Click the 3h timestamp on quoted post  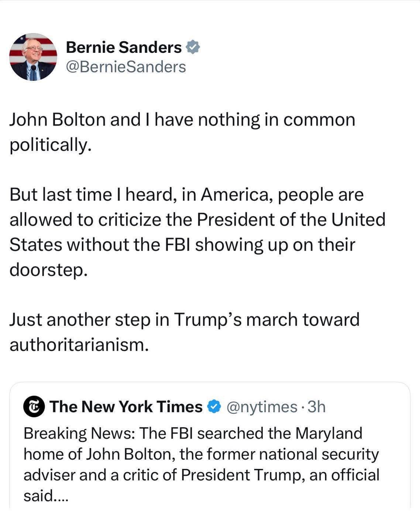tap(316, 407)
